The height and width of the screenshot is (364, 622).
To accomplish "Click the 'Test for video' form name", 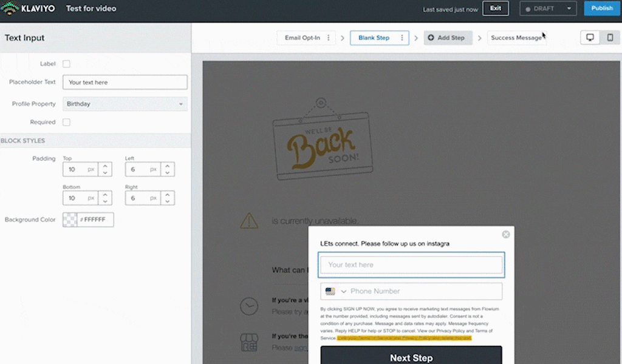I will pos(91,8).
